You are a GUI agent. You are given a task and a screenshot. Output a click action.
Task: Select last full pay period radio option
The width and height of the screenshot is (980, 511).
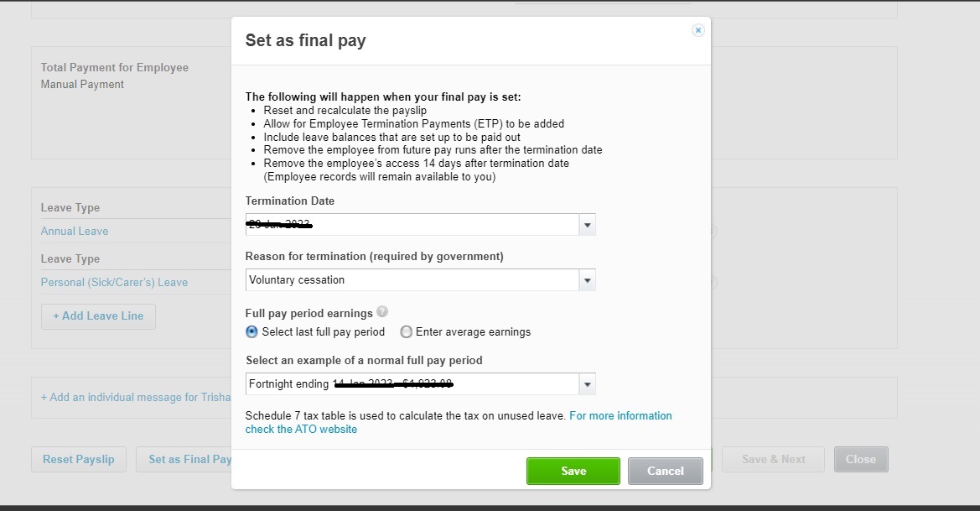(252, 332)
